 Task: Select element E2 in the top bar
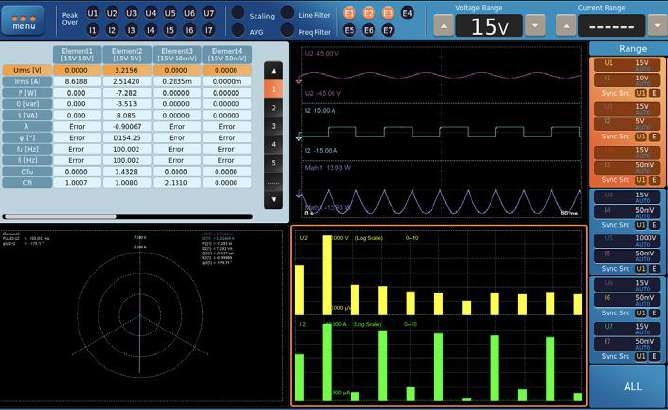click(369, 13)
